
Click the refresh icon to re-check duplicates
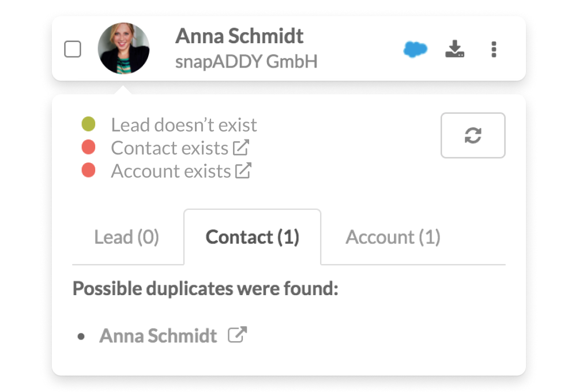[x=473, y=135]
